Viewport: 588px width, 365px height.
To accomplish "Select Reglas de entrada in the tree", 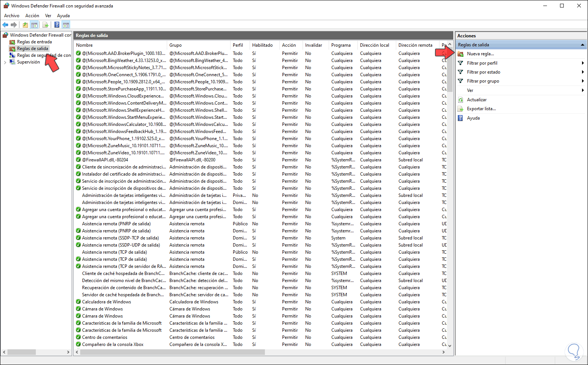I will point(34,42).
